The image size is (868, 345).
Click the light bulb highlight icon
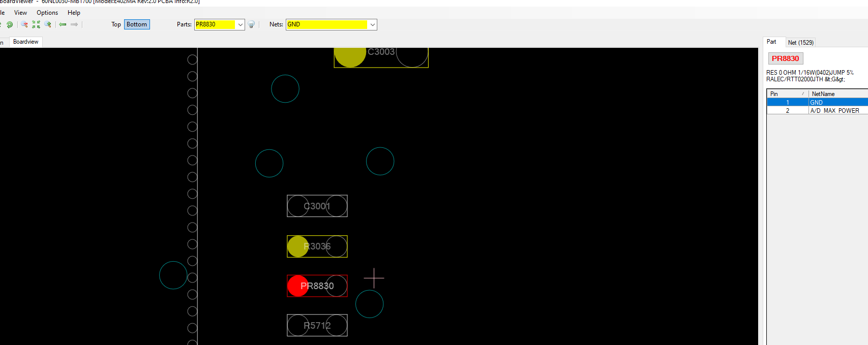251,24
